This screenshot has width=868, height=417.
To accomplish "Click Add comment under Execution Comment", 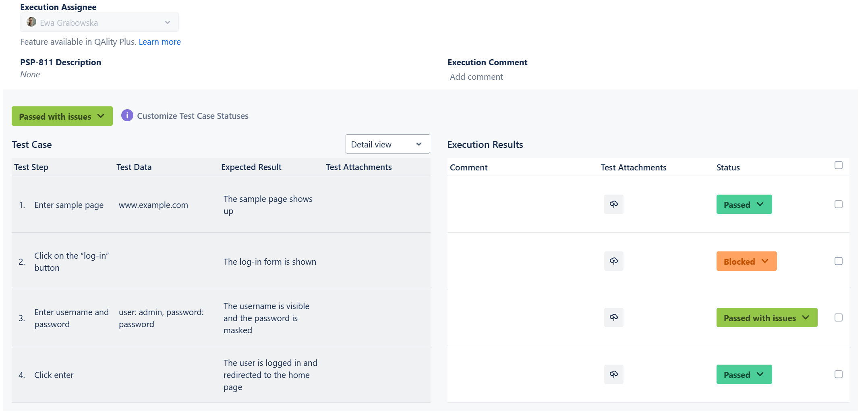I will point(476,77).
